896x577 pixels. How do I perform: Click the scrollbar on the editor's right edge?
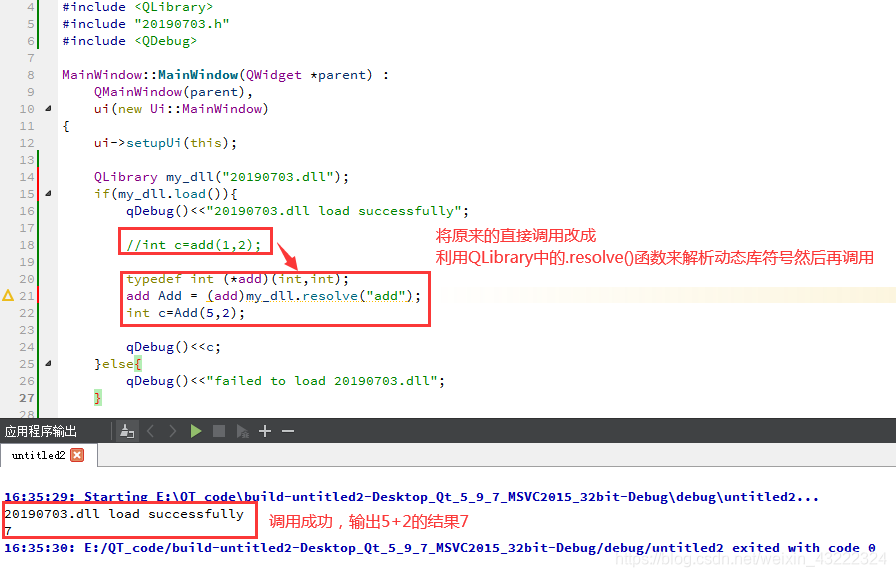891,200
